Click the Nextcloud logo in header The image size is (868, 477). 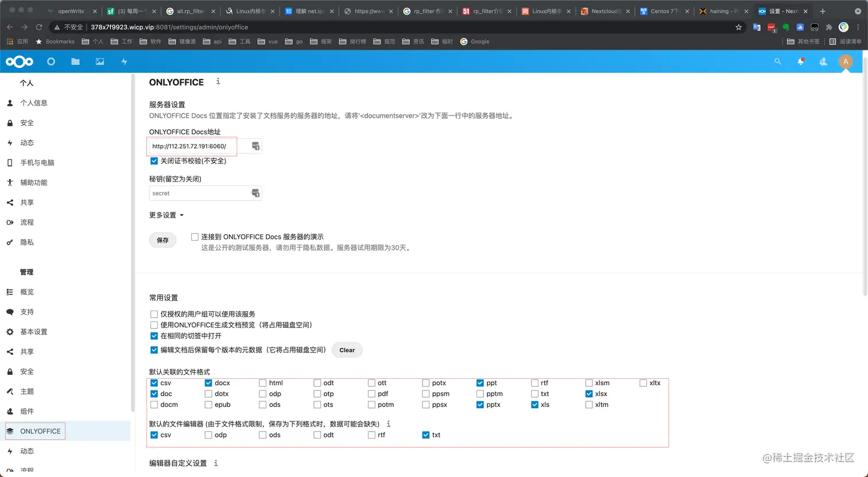(20, 61)
